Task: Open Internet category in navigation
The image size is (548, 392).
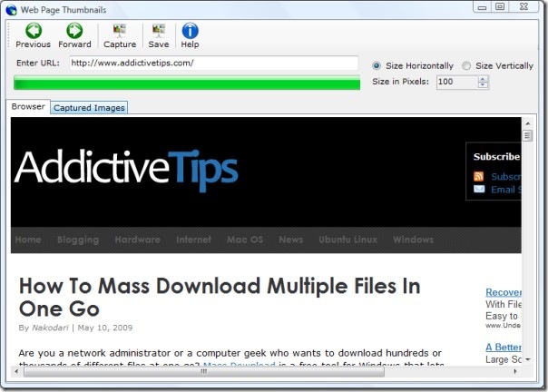Action: coord(193,240)
